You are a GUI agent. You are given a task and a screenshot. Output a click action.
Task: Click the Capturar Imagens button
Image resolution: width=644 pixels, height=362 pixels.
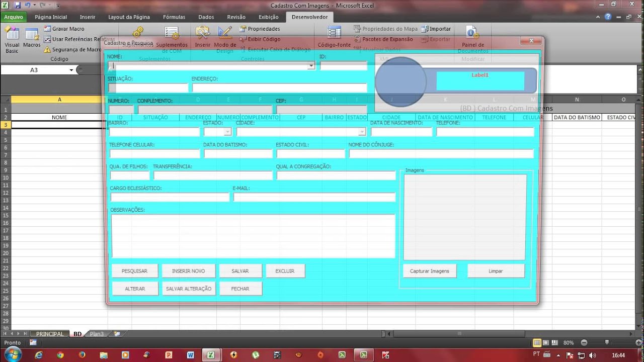click(430, 271)
